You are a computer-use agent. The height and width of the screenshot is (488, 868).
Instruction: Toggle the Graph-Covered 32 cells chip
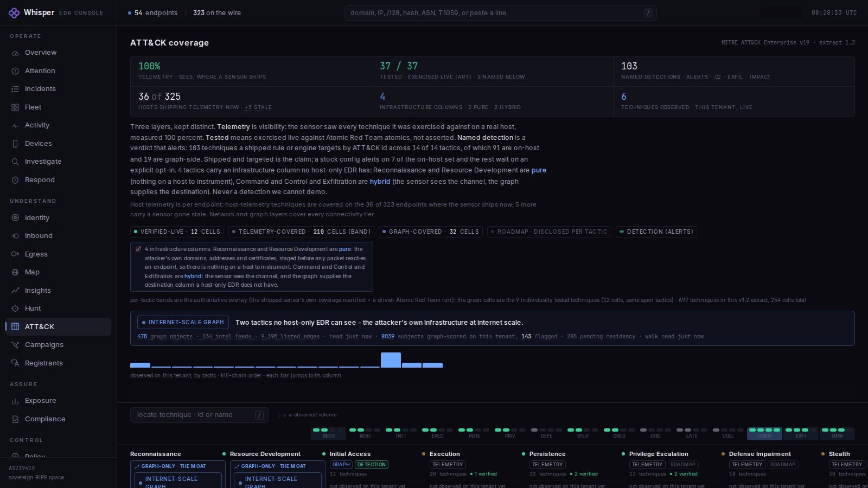(431, 232)
